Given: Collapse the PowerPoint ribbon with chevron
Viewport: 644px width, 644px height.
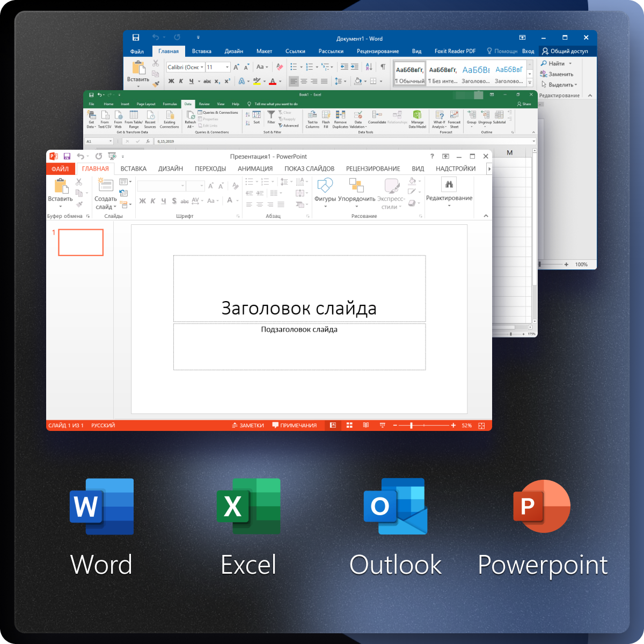Looking at the screenshot, I should (486, 216).
